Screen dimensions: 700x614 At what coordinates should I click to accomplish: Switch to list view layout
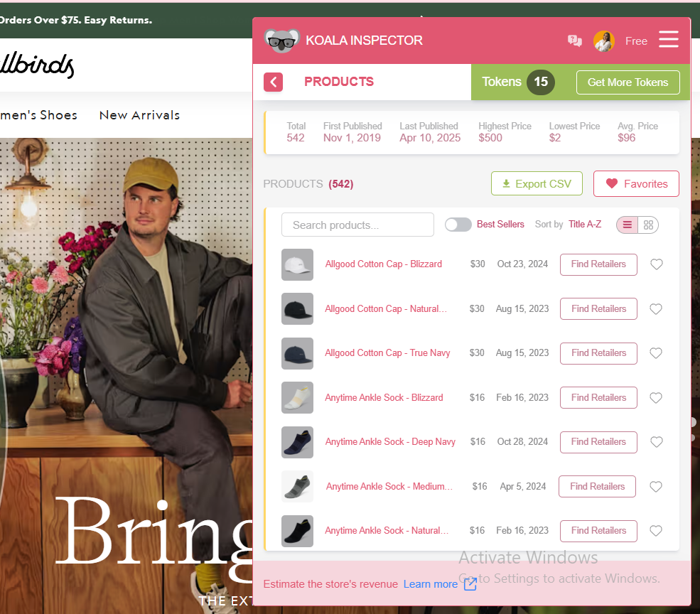pyautogui.click(x=628, y=225)
